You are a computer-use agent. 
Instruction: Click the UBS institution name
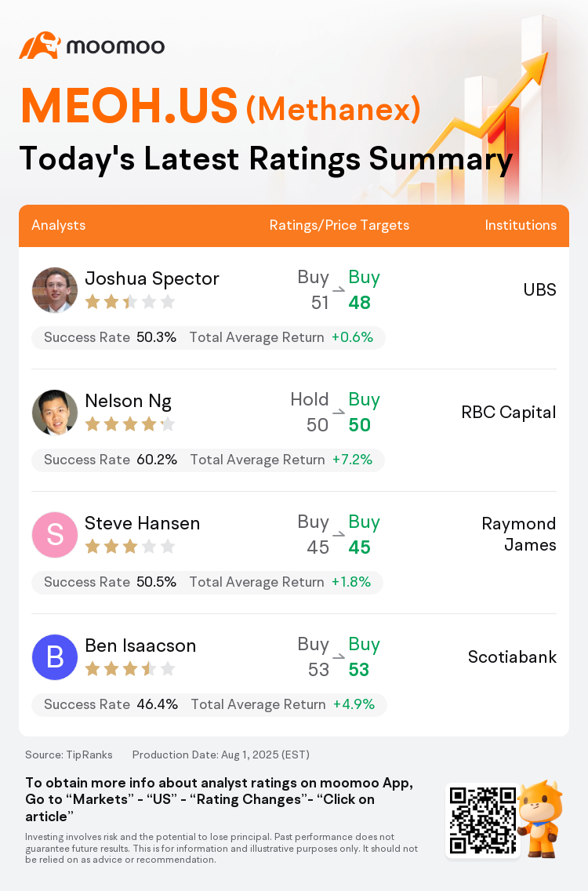coord(539,290)
